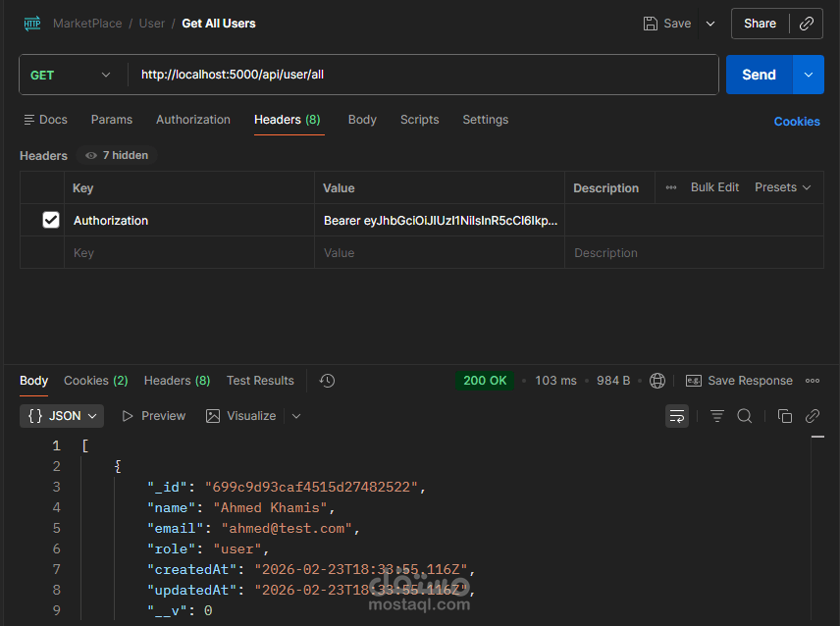Show the 7 hidden headers
This screenshot has height=626, width=840.
[117, 155]
